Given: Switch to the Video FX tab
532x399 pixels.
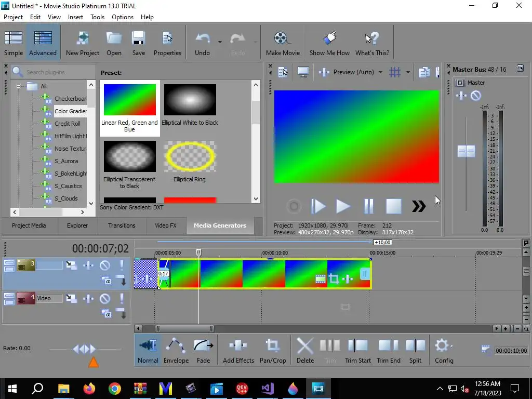Looking at the screenshot, I should click(166, 225).
